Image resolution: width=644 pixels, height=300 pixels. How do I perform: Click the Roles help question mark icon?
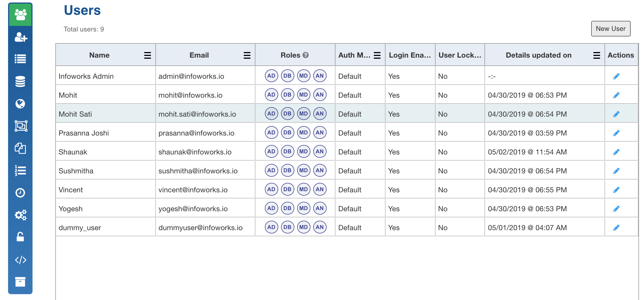pyautogui.click(x=305, y=55)
